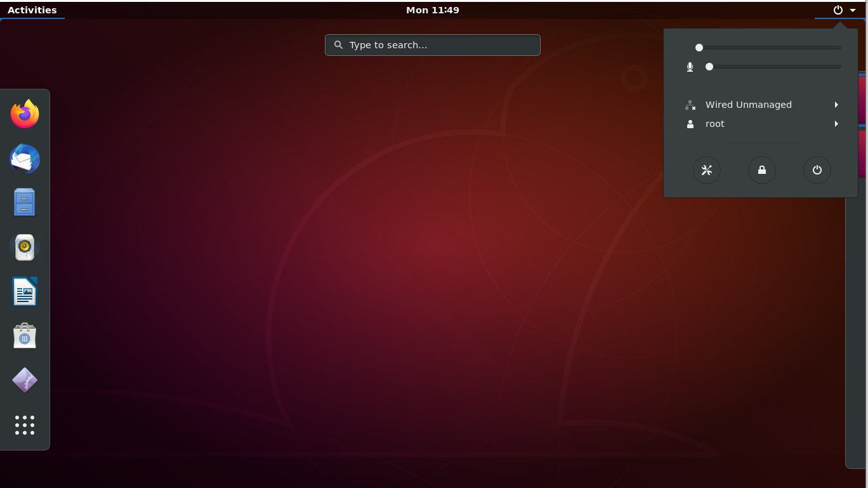The height and width of the screenshot is (488, 868).
Task: Click the Mon 11:49 clock in top bar
Action: click(433, 10)
